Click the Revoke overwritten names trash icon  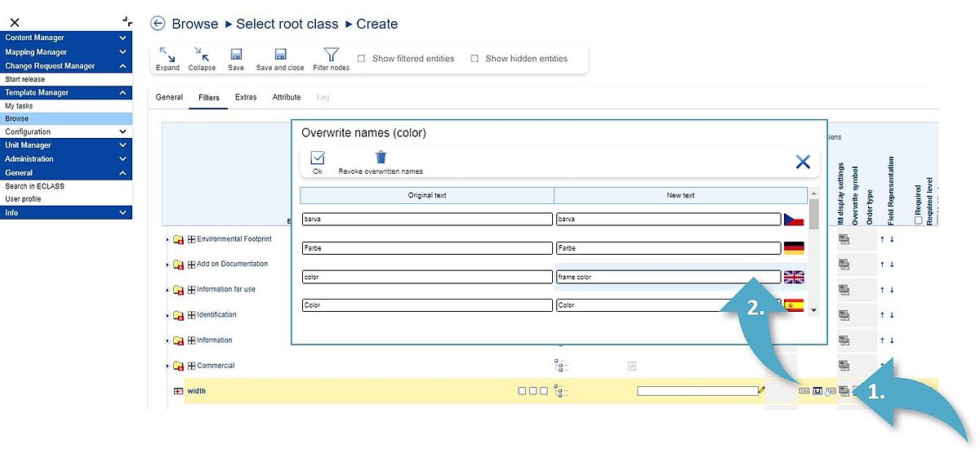(381, 158)
